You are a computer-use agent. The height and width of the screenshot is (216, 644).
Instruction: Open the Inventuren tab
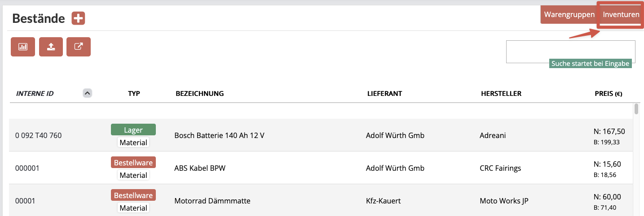pyautogui.click(x=621, y=15)
